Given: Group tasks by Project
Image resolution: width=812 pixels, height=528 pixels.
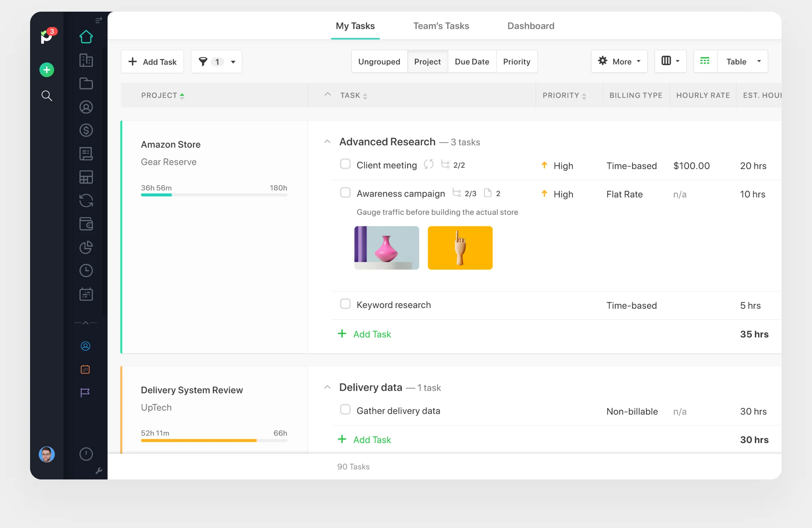Looking at the screenshot, I should coord(427,62).
